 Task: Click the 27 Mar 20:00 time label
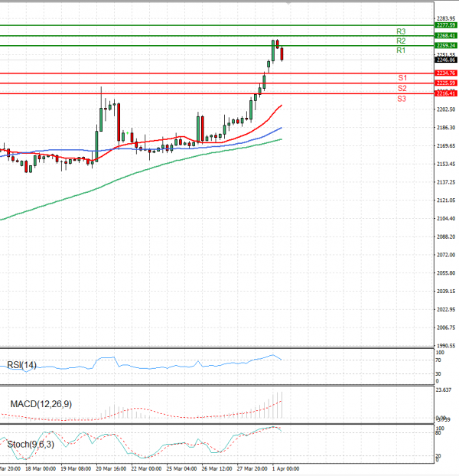click(x=252, y=468)
